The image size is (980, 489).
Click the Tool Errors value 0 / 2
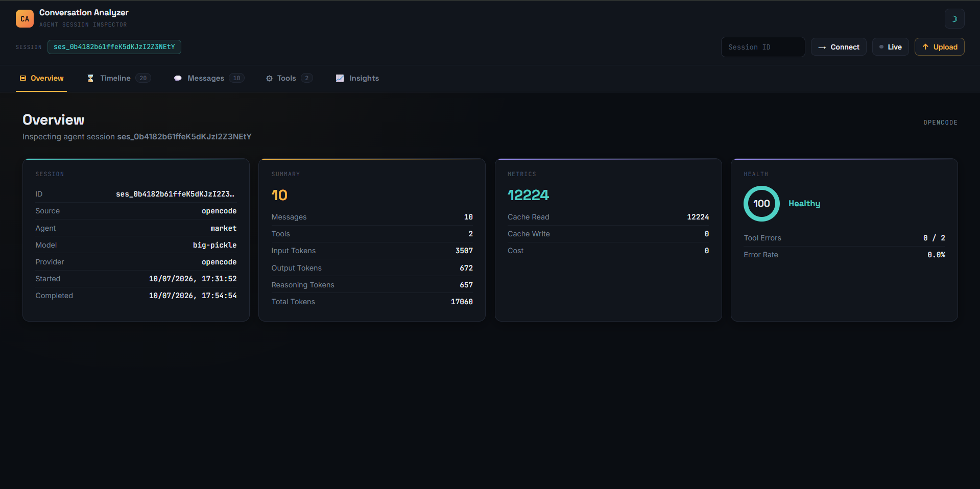point(934,238)
